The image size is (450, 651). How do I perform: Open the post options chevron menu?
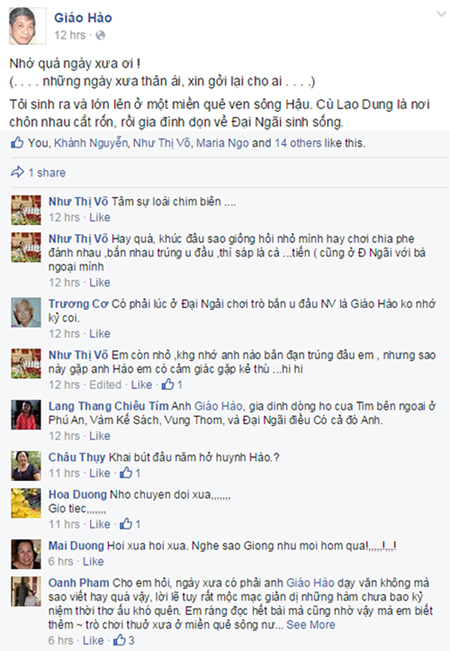coord(441,15)
